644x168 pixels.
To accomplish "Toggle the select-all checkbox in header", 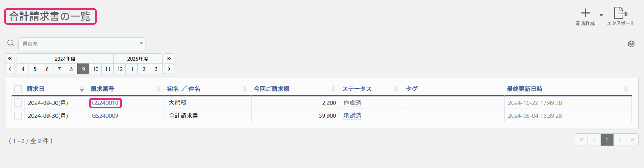I will point(18,89).
